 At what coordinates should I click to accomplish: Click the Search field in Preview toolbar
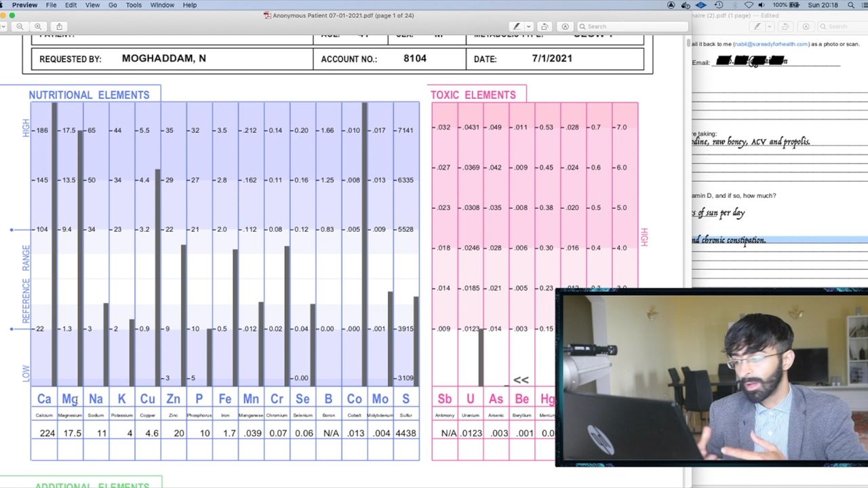(631, 26)
